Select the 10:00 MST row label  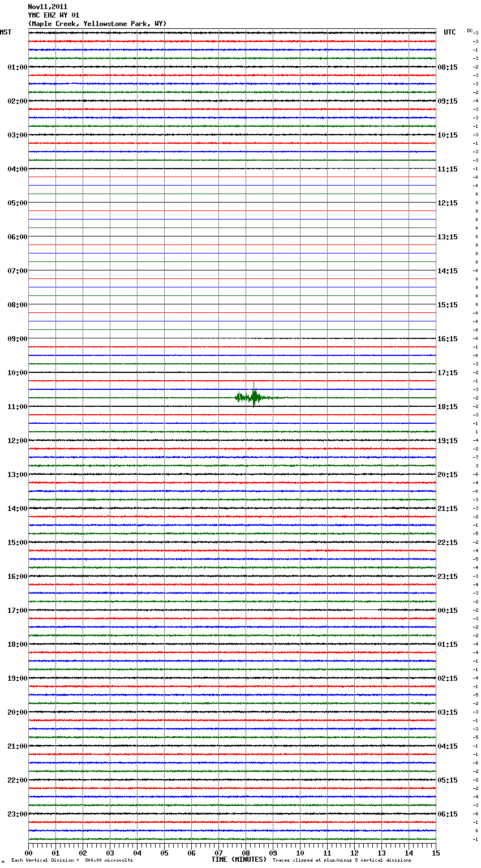tap(18, 373)
